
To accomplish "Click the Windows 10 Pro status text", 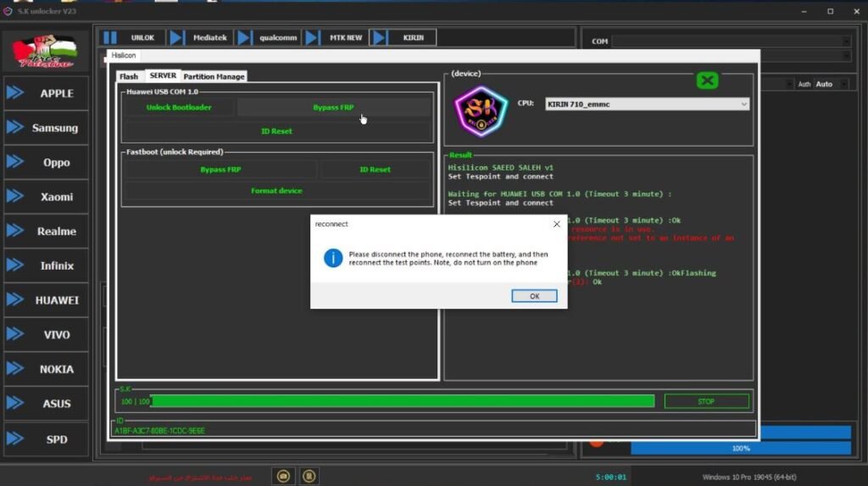I will pos(749,478).
